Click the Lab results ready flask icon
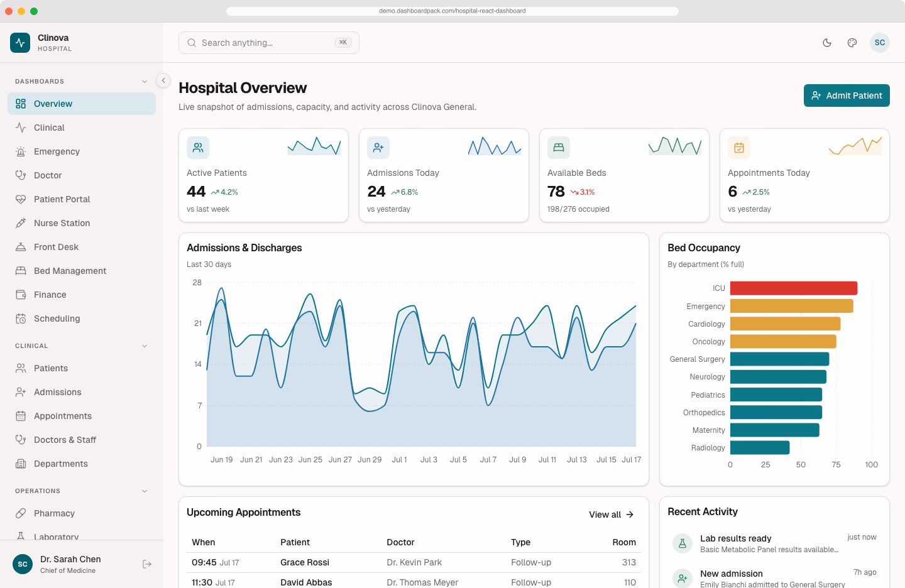This screenshot has width=905, height=588. pos(683,543)
